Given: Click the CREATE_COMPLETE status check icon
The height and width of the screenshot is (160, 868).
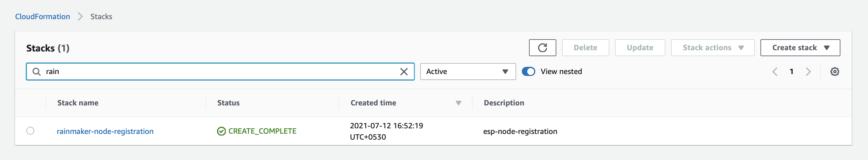Looking at the screenshot, I should 221,131.
